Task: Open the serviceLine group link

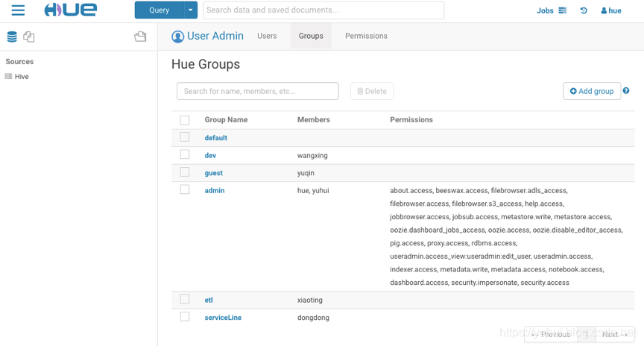Action: (x=223, y=318)
